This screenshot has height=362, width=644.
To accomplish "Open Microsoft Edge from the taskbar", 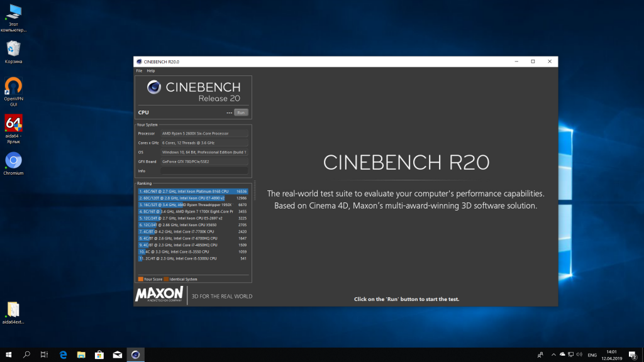I will click(63, 354).
